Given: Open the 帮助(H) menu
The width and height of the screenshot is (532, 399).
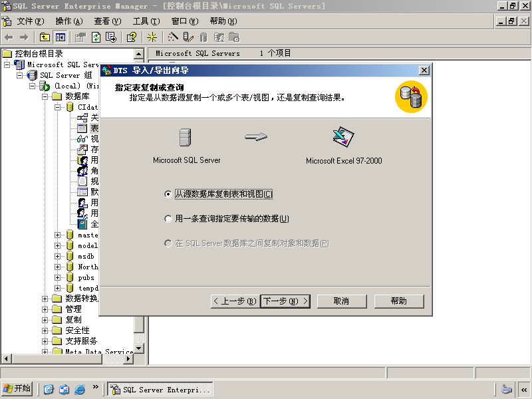Looking at the screenshot, I should tap(223, 21).
